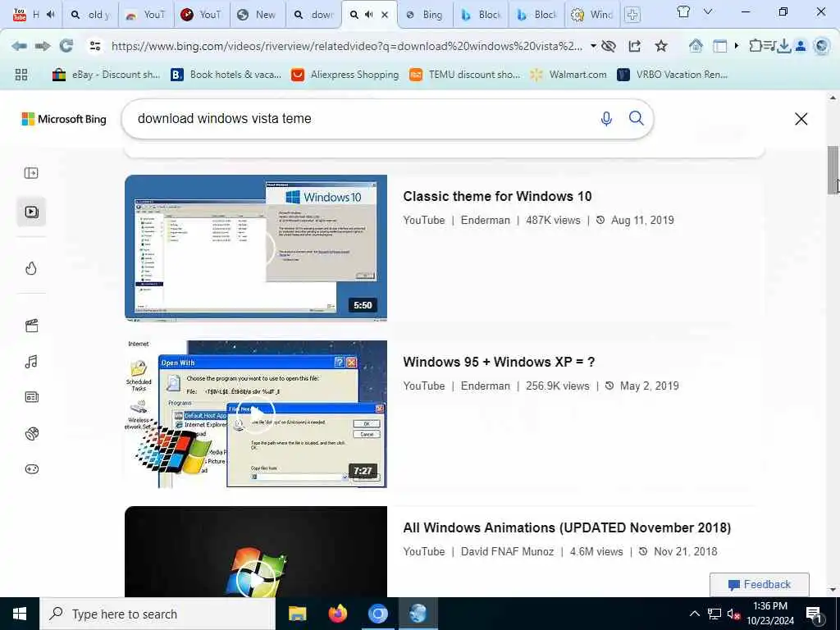Open the Windows Start menu

(x=20, y=614)
